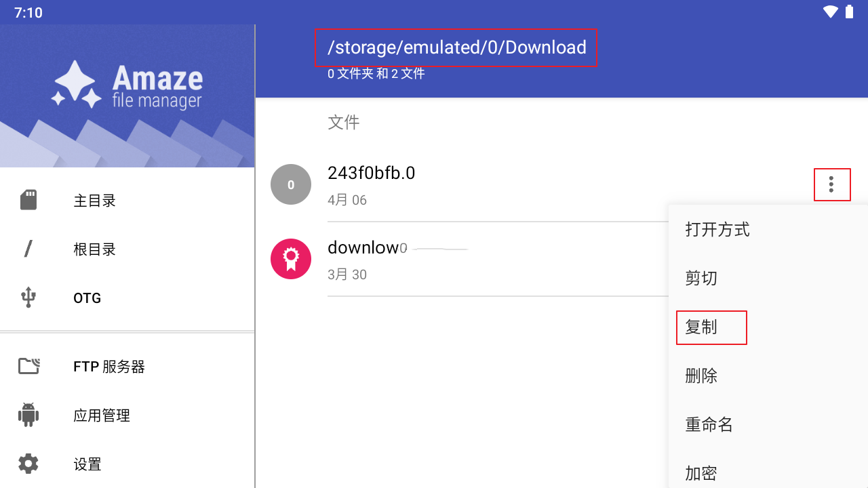
Task: Open the three-dot menu for 243f0bfb.0
Action: (831, 184)
